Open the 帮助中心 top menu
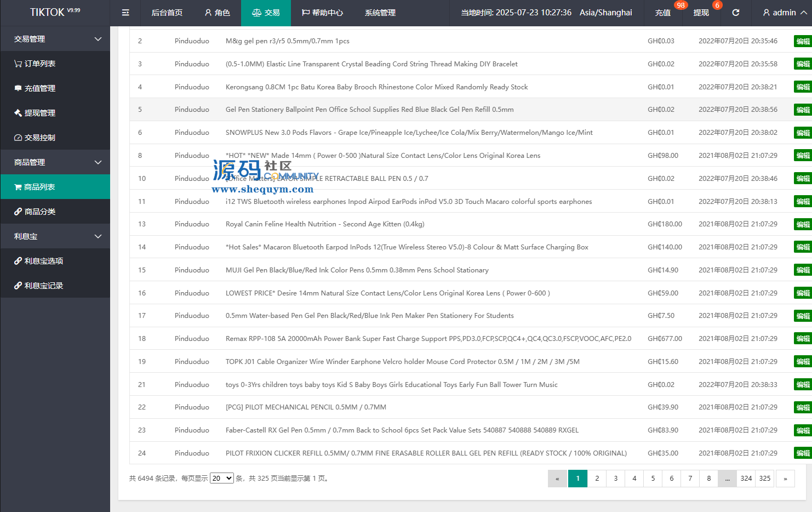The width and height of the screenshot is (812, 512). (x=322, y=13)
